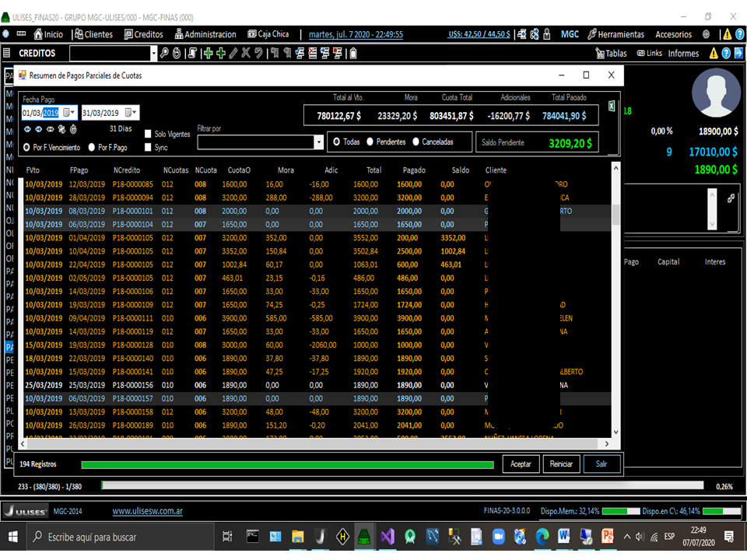Viewport: 747px width, 560px height.
Task: Select the Por F.Pago radio button
Action: (x=92, y=147)
